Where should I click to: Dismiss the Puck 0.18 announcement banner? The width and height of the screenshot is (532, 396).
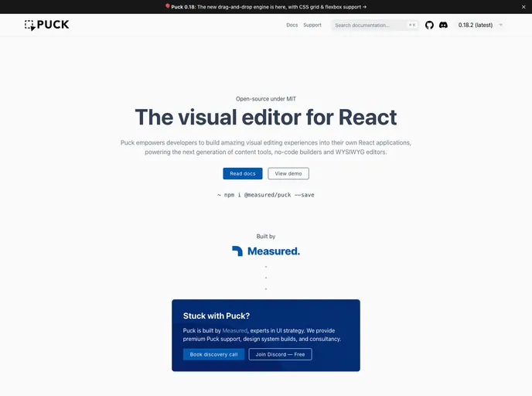coord(523,7)
